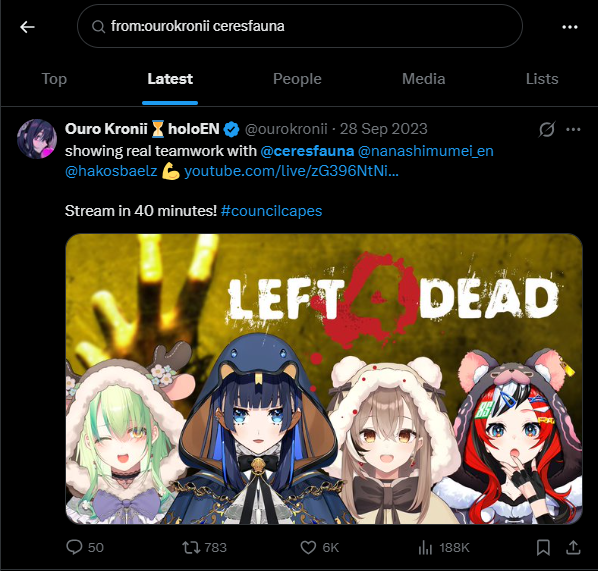Like the tweet with 6K likes
The height and width of the screenshot is (571, 598).
320,547
